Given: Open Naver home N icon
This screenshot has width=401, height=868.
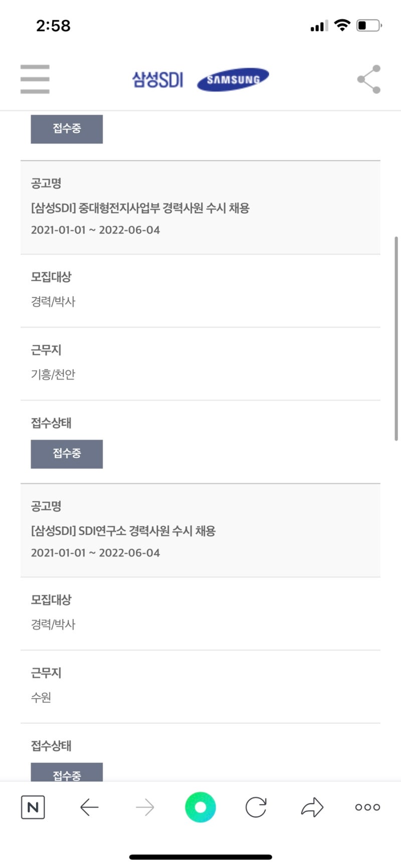Looking at the screenshot, I should click(x=33, y=807).
